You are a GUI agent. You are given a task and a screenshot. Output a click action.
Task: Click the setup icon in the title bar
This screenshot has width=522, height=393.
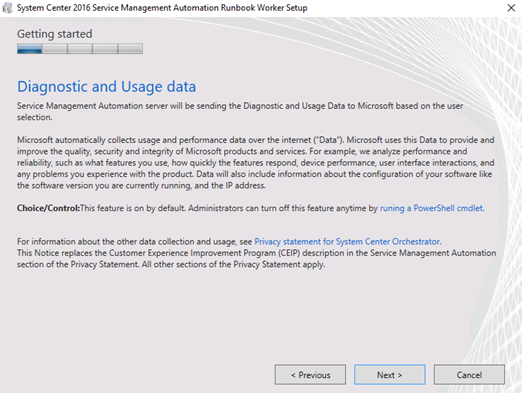pyautogui.click(x=7, y=8)
